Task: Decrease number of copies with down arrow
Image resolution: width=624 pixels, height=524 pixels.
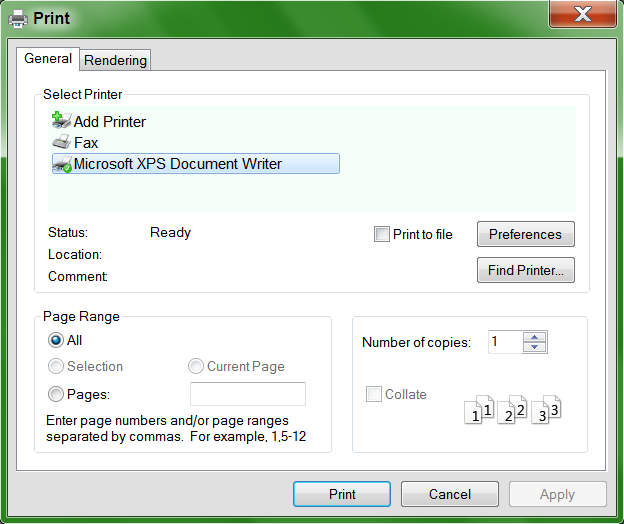Action: pos(535,347)
